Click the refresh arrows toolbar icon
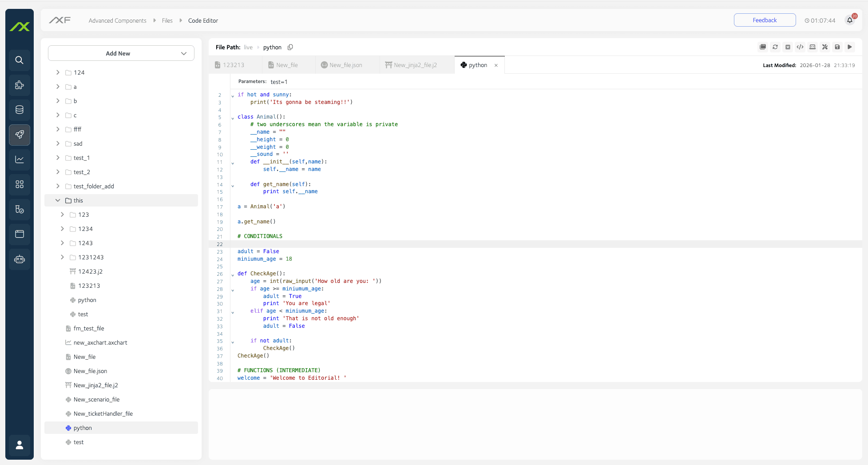The height and width of the screenshot is (465, 868). click(x=775, y=47)
